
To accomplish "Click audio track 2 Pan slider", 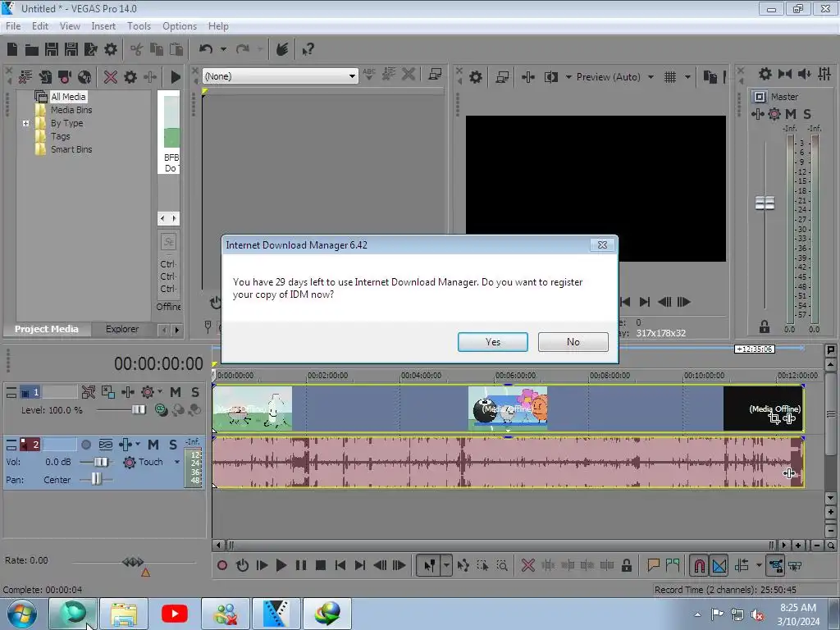I will (96, 479).
